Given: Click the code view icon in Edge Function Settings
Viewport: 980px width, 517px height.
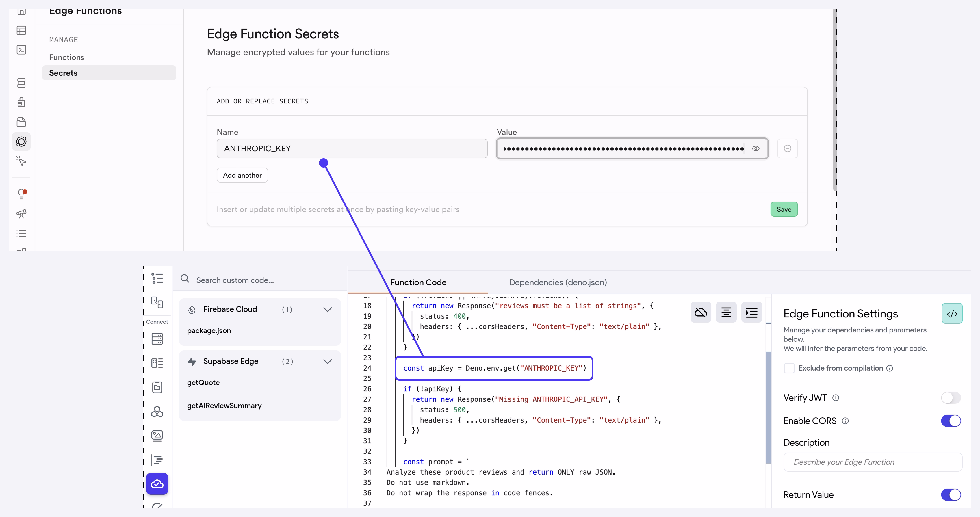Looking at the screenshot, I should pos(952,313).
